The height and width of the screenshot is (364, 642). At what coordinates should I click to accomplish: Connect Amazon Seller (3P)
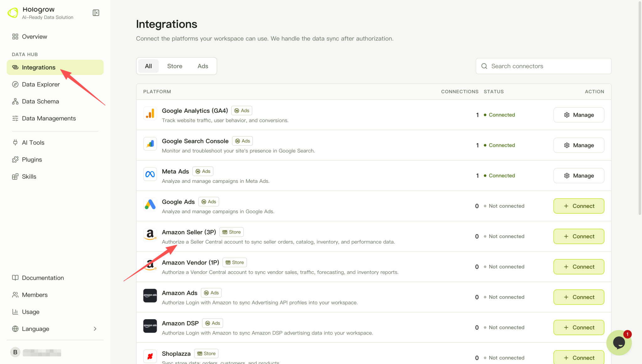click(x=579, y=236)
